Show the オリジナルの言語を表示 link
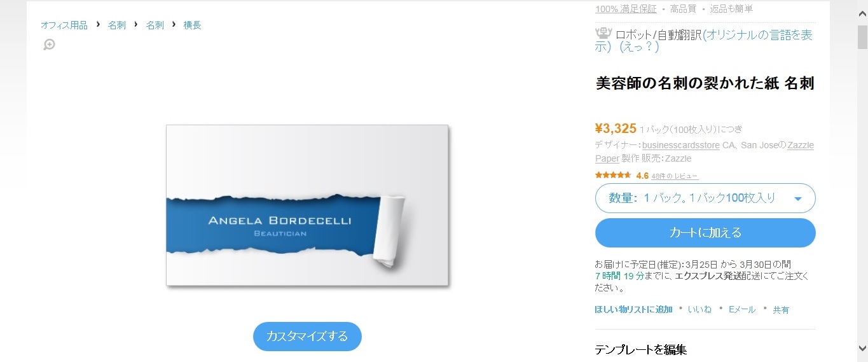The image size is (868, 362). click(704, 40)
